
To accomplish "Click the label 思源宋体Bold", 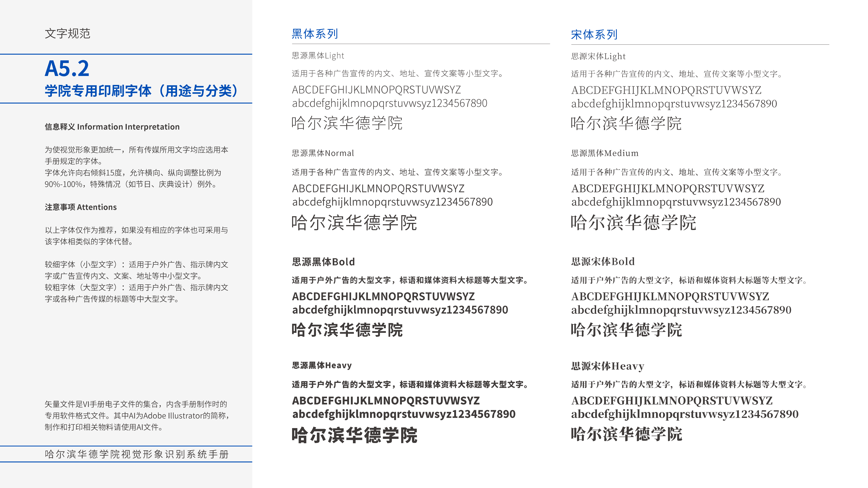I will tap(603, 261).
